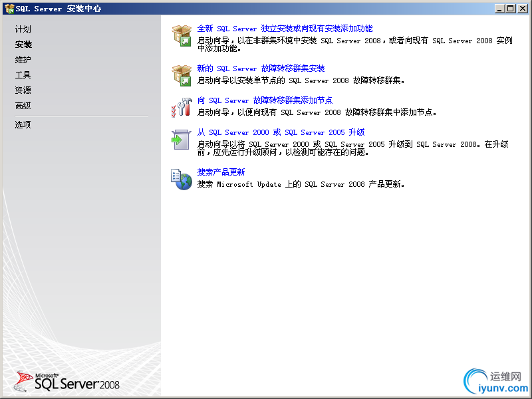Click the SQL Server 安装中心 title bar icon
The image size is (532, 399).
tap(9, 9)
